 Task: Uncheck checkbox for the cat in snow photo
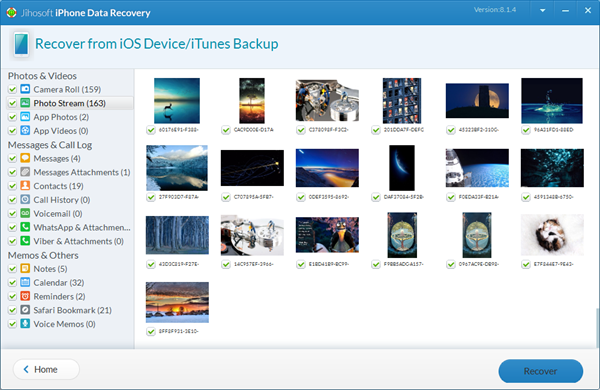(x=526, y=264)
